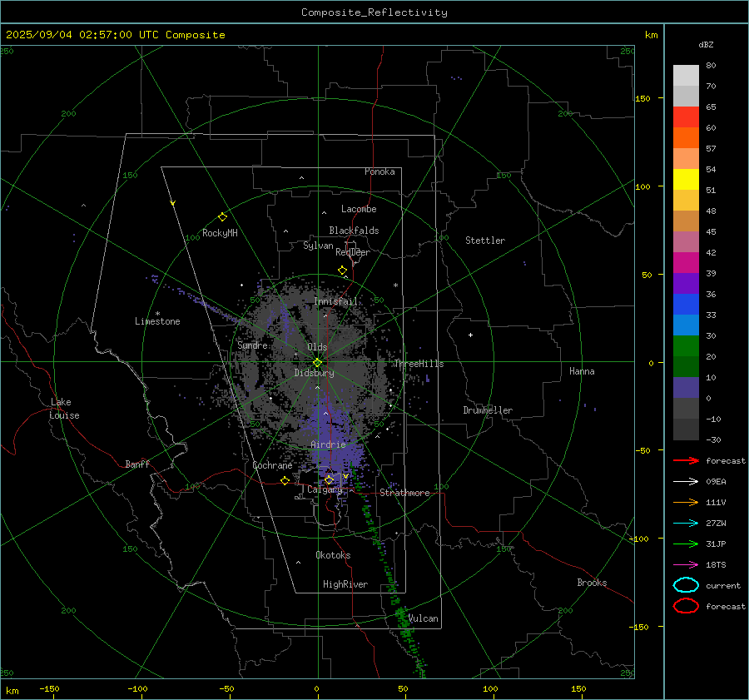Click the dBZ legend heading
Screen dimensions: 749x700
point(706,44)
